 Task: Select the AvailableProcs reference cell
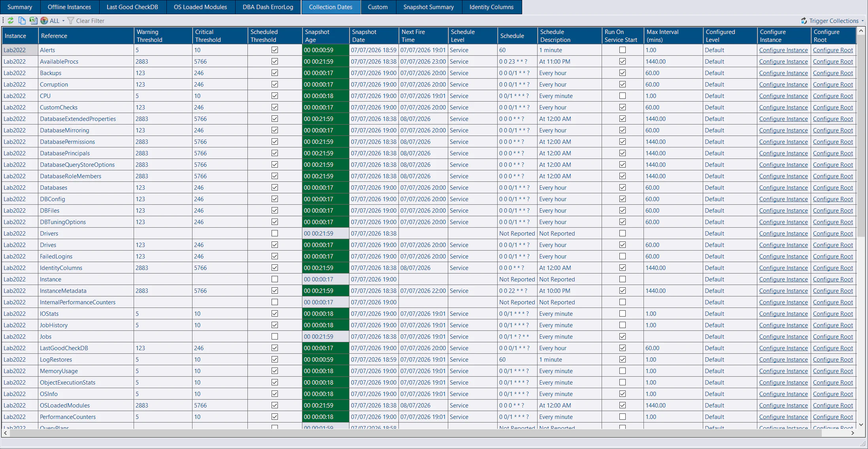click(86, 62)
